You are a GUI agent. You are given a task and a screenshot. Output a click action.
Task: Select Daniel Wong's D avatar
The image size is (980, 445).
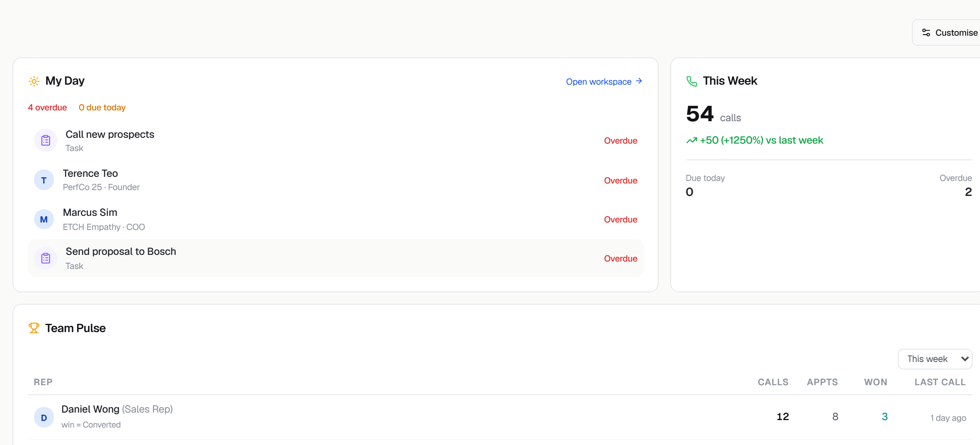click(x=44, y=418)
